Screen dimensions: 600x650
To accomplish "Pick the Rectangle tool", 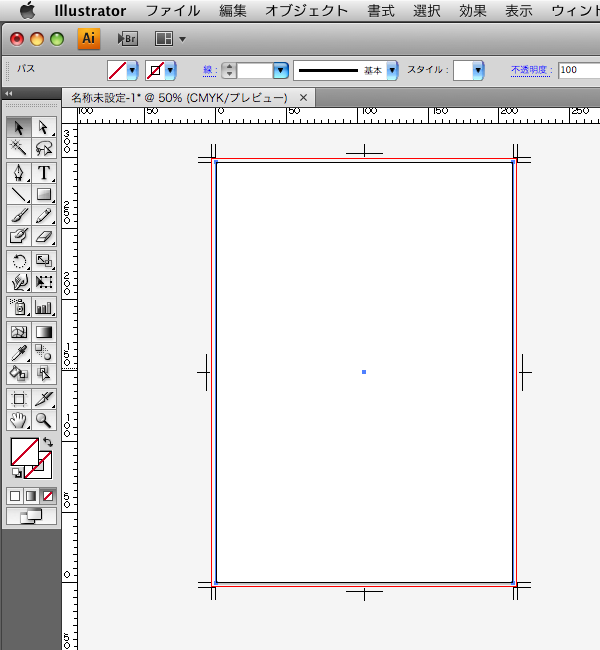I will 44,194.
